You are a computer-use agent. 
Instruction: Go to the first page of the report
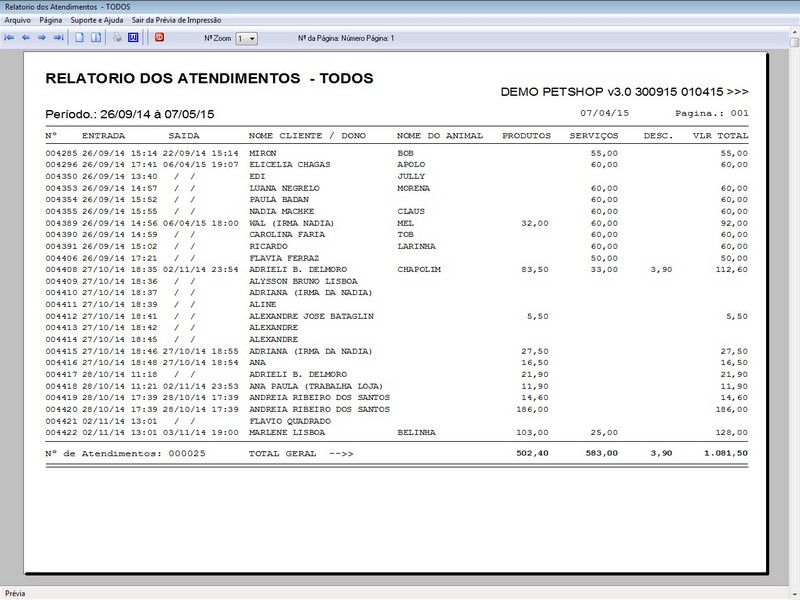[x=10, y=38]
